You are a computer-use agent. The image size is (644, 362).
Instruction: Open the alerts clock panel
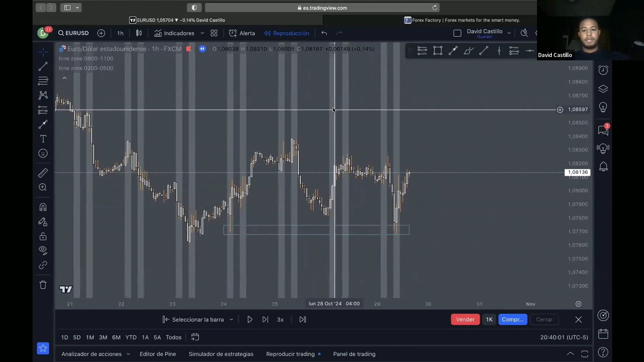[603, 70]
